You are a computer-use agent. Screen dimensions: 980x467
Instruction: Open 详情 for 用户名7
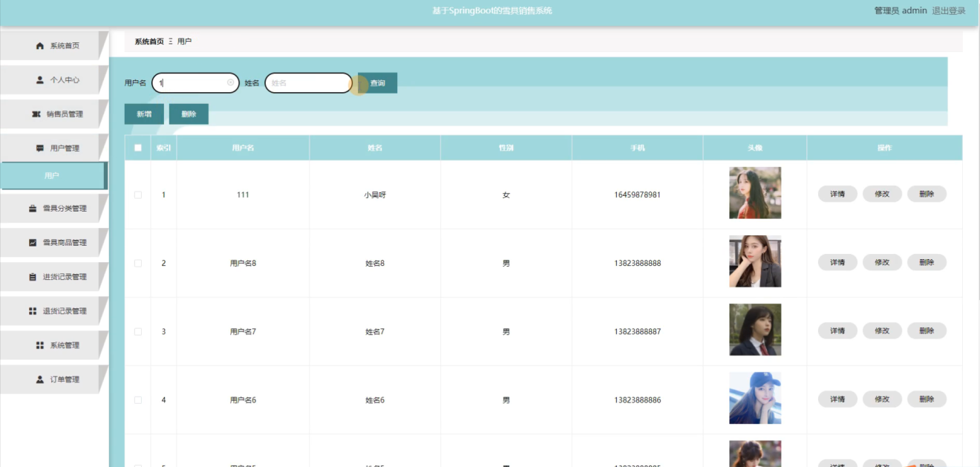coord(837,330)
